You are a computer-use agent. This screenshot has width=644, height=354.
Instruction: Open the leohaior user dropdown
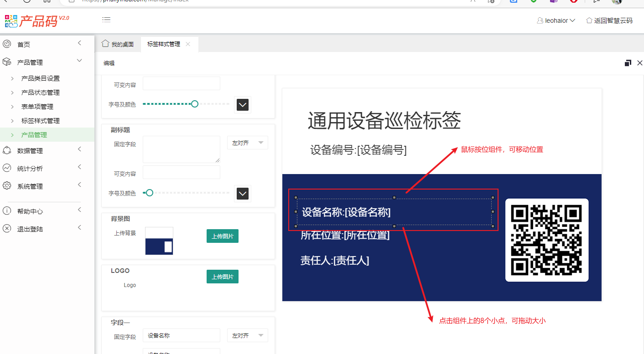[556, 21]
